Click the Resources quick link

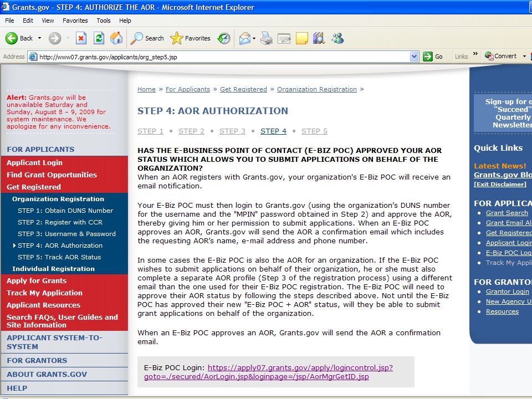click(x=502, y=311)
